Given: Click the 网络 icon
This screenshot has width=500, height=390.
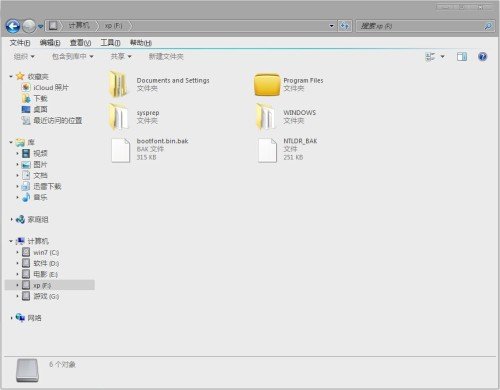Looking at the screenshot, I should (20, 318).
